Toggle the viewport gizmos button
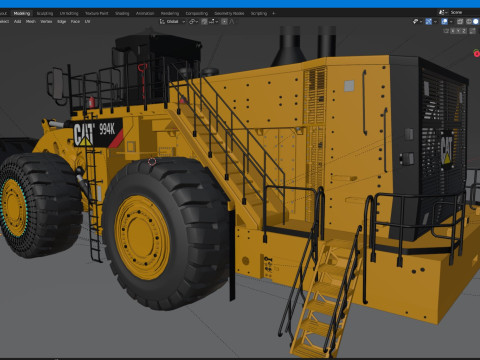 tap(429, 21)
